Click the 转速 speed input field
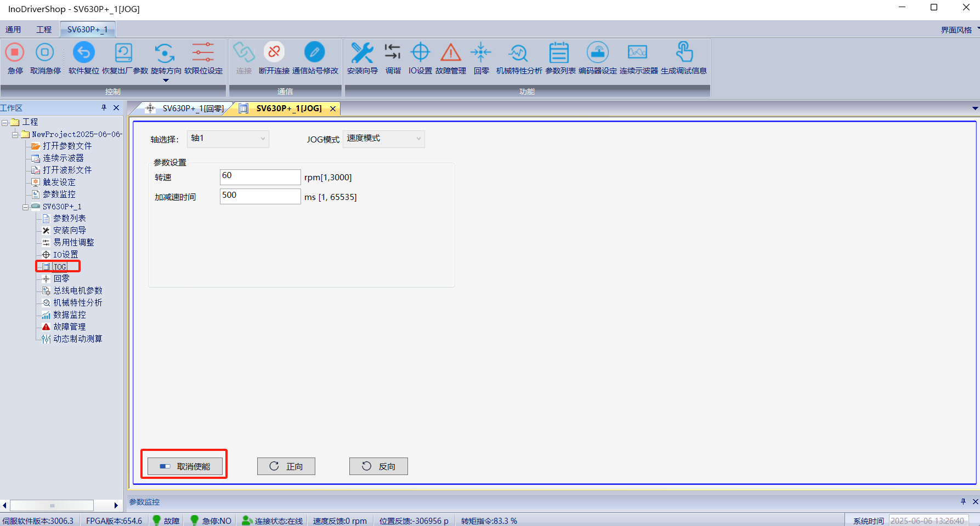Screen dimensions: 980x526 coord(260,177)
